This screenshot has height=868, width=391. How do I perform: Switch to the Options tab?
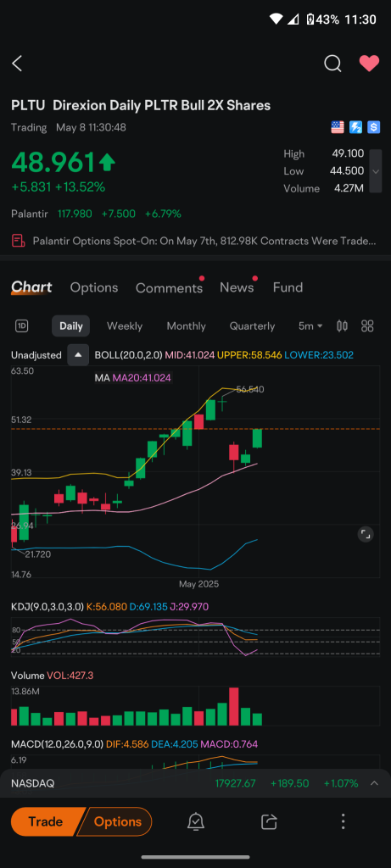tap(94, 287)
